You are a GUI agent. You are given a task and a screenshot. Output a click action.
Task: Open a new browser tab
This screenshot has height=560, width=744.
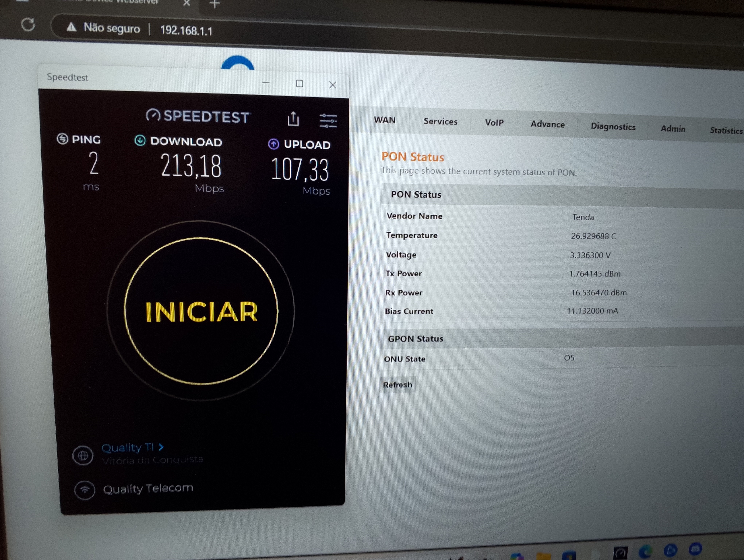point(215,4)
